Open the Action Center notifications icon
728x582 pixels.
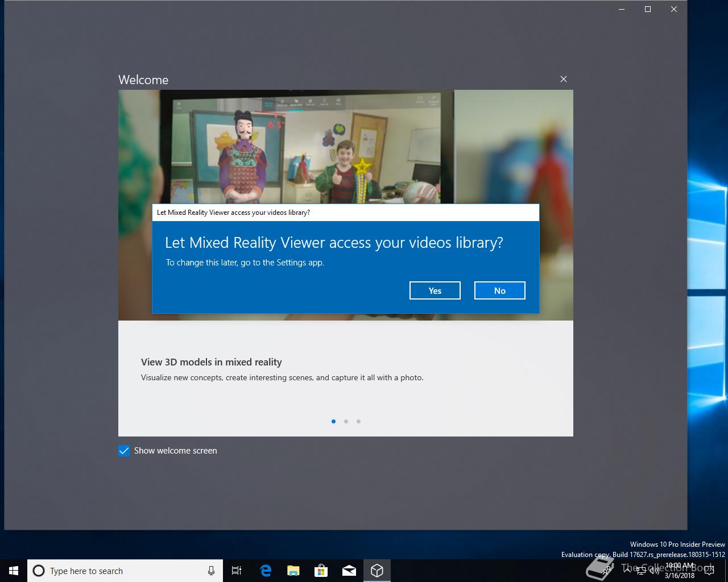[x=709, y=571]
